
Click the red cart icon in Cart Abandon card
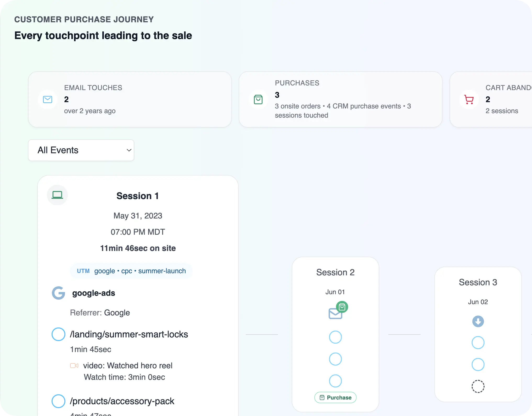469,100
